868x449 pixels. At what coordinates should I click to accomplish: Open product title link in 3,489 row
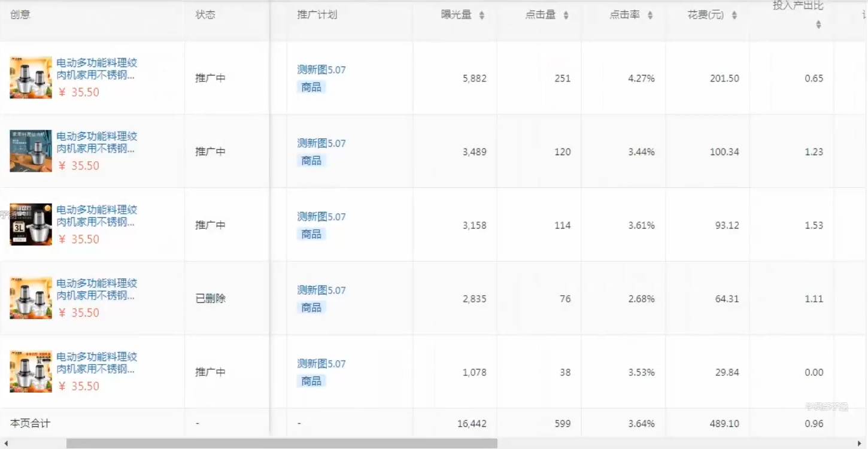tap(97, 142)
